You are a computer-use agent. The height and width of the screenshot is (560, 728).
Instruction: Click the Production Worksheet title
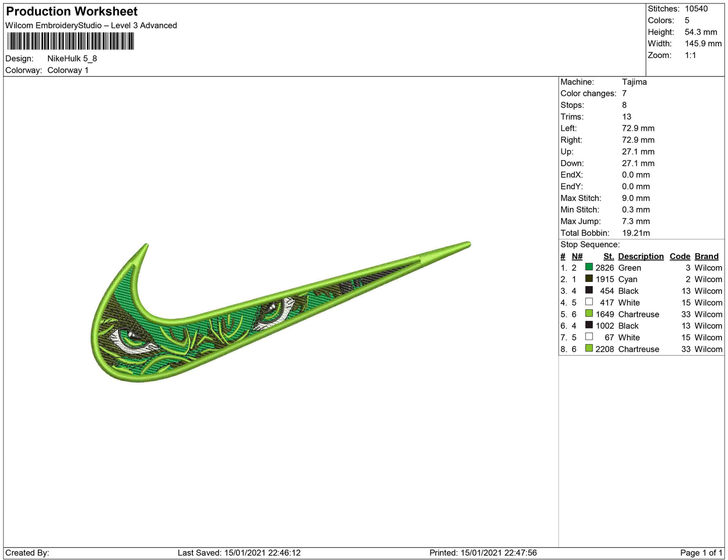point(72,12)
